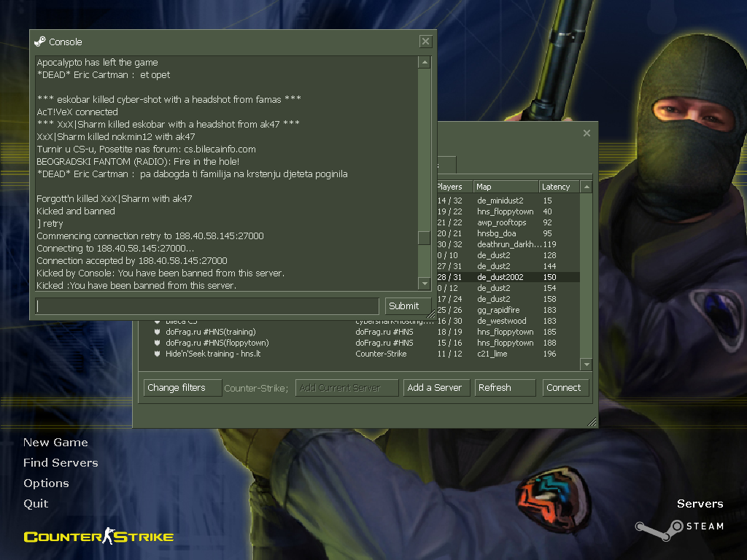
Task: Refresh the server list
Action: pyautogui.click(x=505, y=388)
